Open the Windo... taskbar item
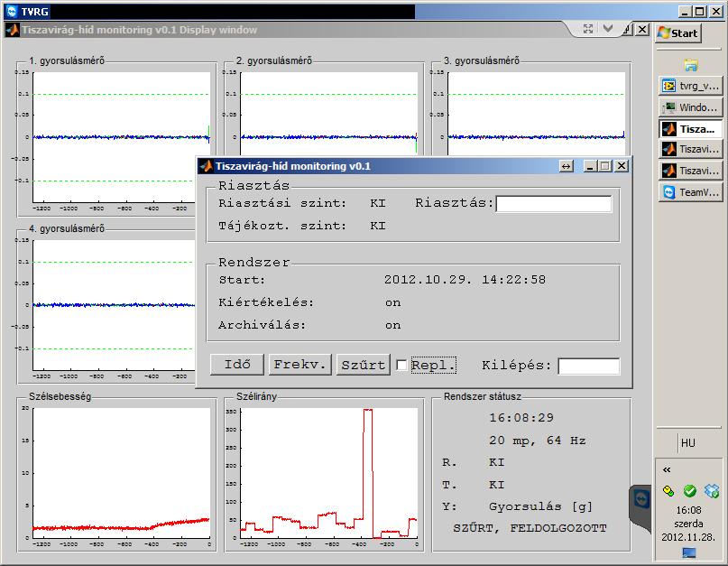Viewport: 728px width, 566px height. click(x=690, y=107)
